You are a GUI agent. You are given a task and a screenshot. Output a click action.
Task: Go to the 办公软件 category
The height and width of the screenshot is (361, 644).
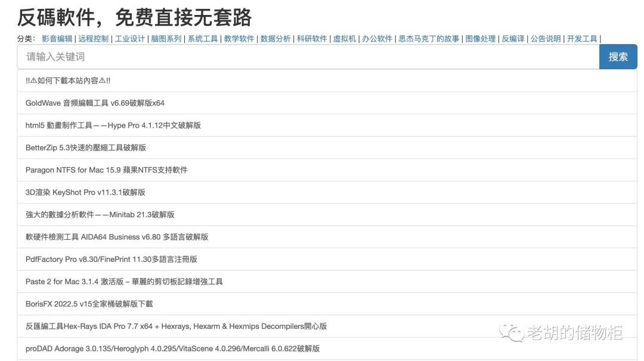[377, 39]
